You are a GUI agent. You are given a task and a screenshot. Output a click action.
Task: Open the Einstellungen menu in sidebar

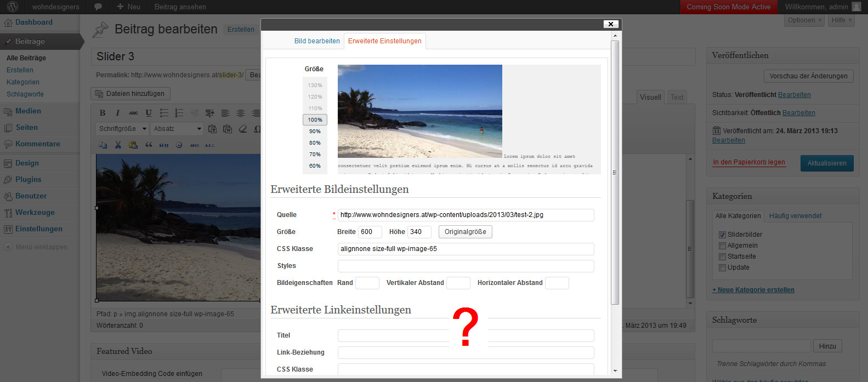pos(38,229)
